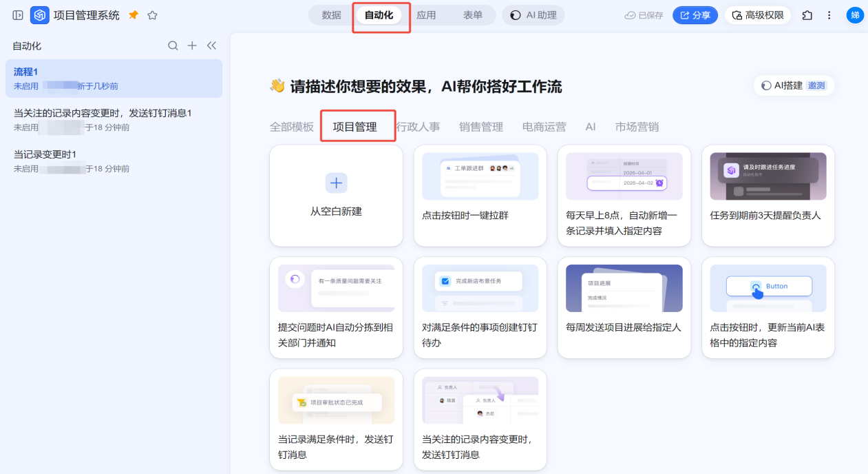Select the 电商运营 template category
This screenshot has height=474, width=868.
coord(544,127)
